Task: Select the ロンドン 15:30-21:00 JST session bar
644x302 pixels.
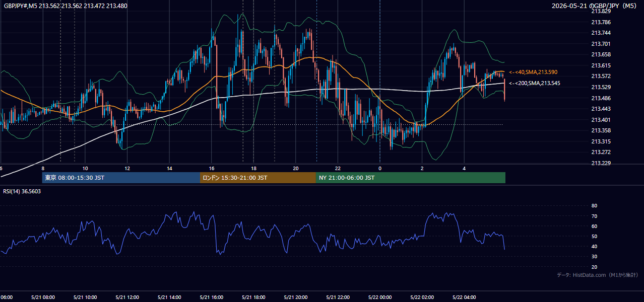Action: point(258,178)
